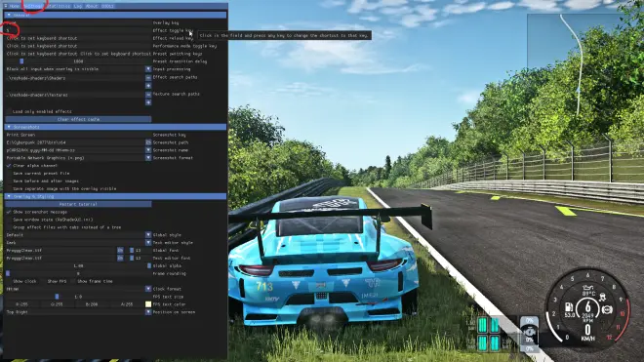
Task: Toggle Show screenshot message checkbox
Action: coord(9,212)
